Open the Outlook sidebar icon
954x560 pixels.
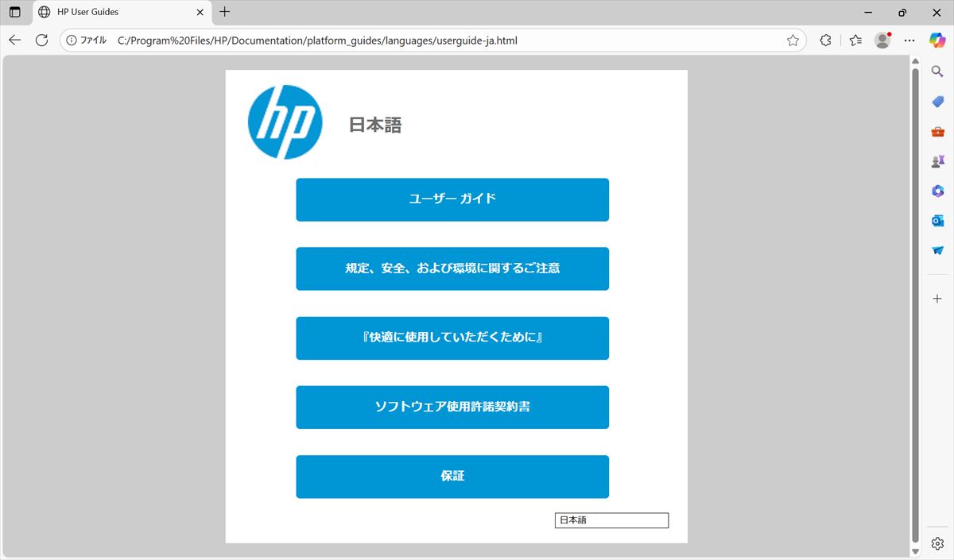[937, 221]
